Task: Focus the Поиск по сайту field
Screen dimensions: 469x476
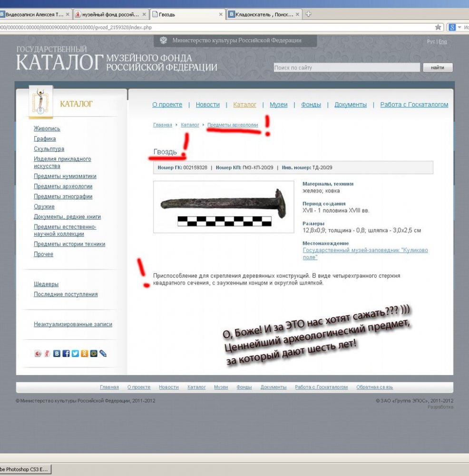Action: 346,68
